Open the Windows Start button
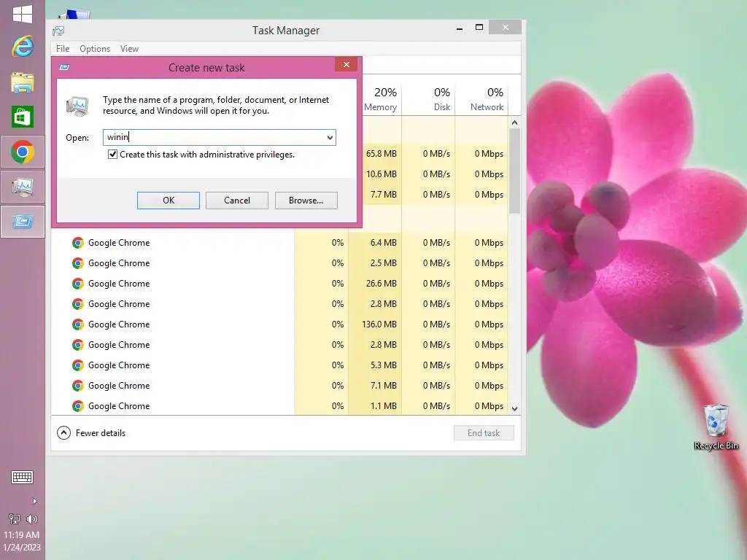 23,14
